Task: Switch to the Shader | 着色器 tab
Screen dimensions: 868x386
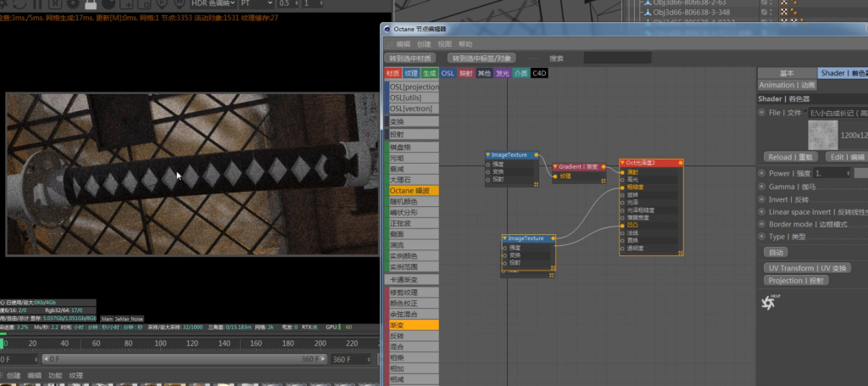Action: point(843,73)
